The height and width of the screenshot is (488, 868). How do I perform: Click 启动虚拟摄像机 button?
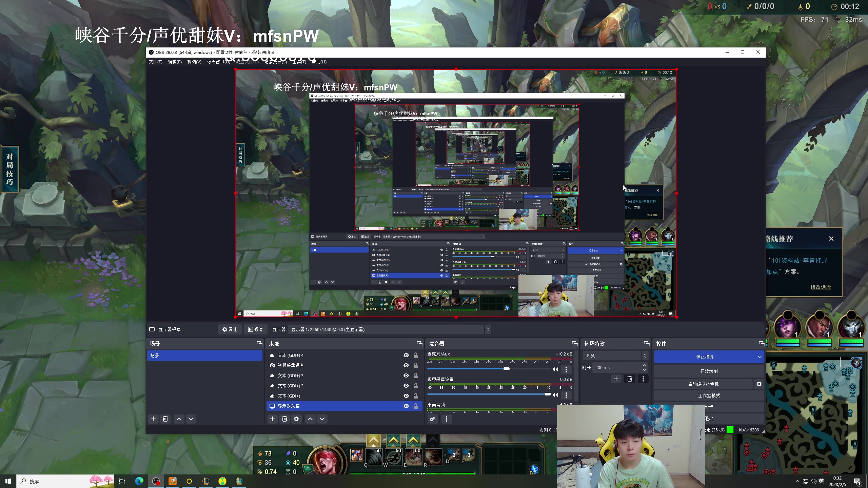click(703, 384)
